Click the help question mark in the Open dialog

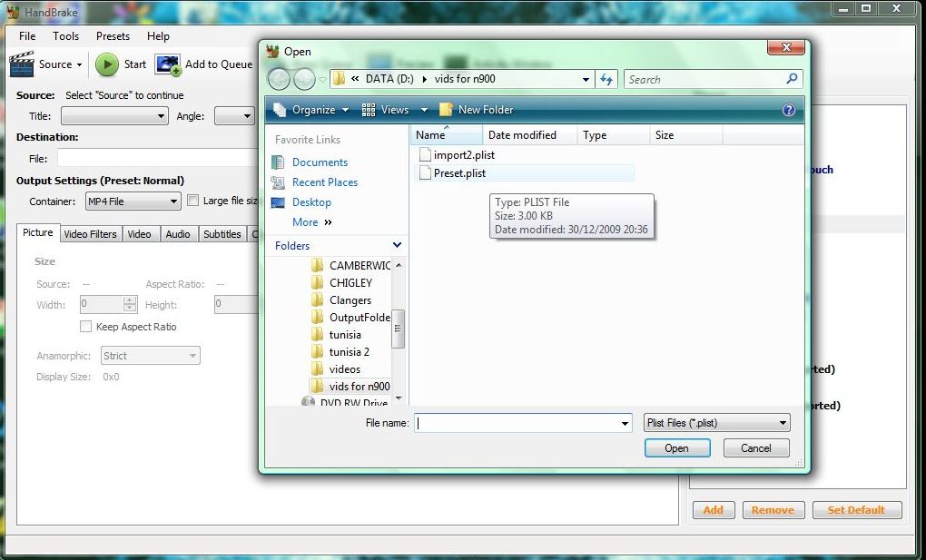[x=790, y=109]
